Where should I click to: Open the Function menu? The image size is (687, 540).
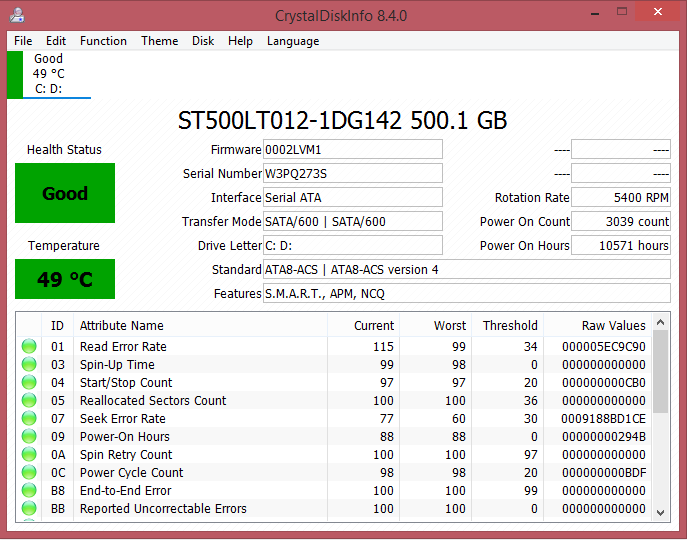pos(103,41)
